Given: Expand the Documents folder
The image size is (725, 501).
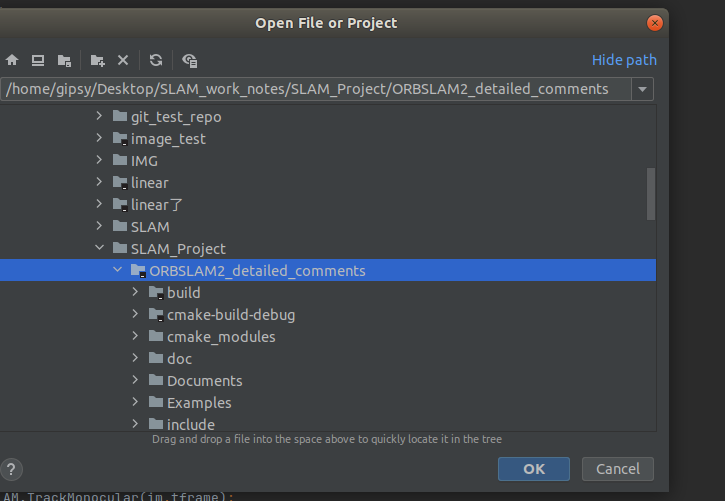Looking at the screenshot, I should coord(135,380).
